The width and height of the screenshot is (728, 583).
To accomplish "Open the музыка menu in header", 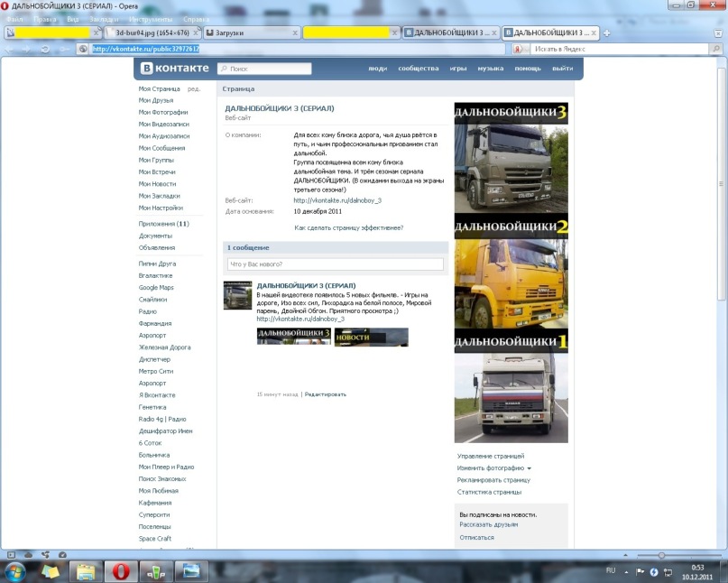I will tap(490, 69).
